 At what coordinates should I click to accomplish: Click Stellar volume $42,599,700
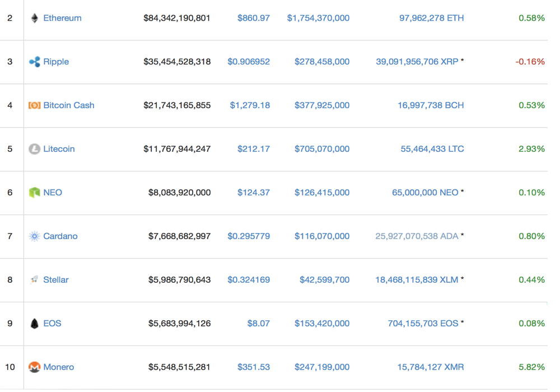324,279
